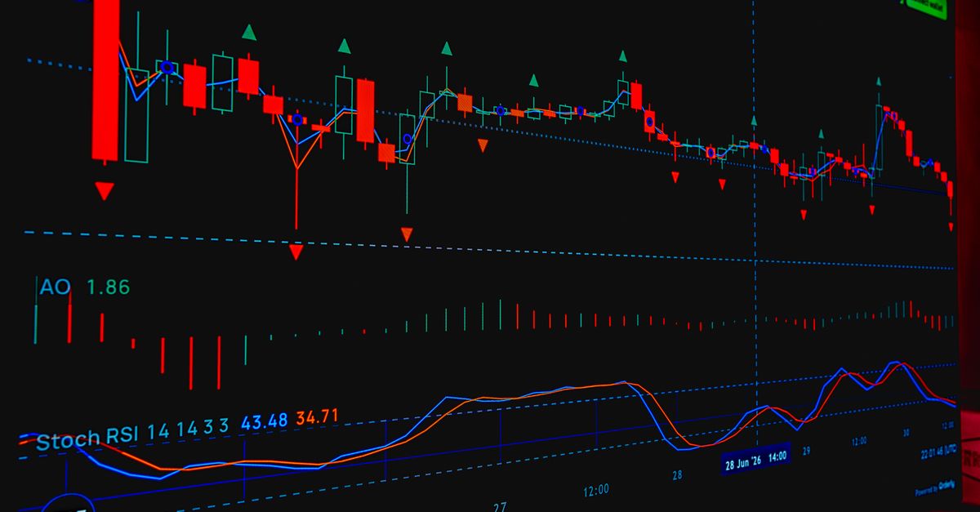This screenshot has height=512, width=980.
Task: Click the 29 date on the time axis
Action: point(806,451)
